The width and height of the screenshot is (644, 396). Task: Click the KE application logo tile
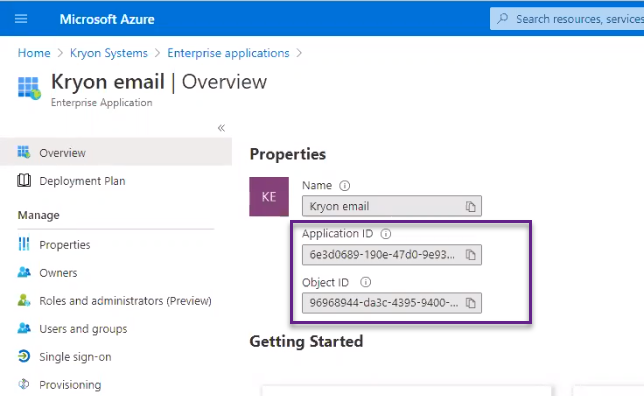(269, 197)
